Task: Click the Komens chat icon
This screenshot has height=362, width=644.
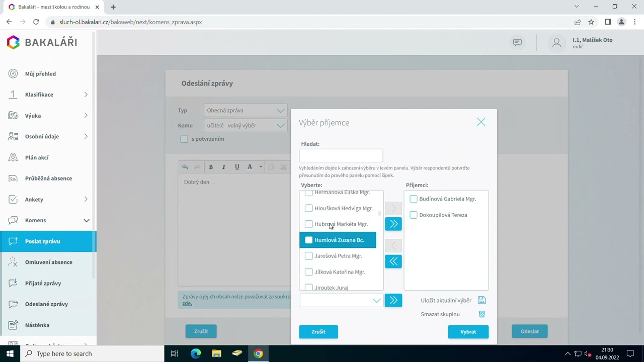Action: click(x=13, y=220)
